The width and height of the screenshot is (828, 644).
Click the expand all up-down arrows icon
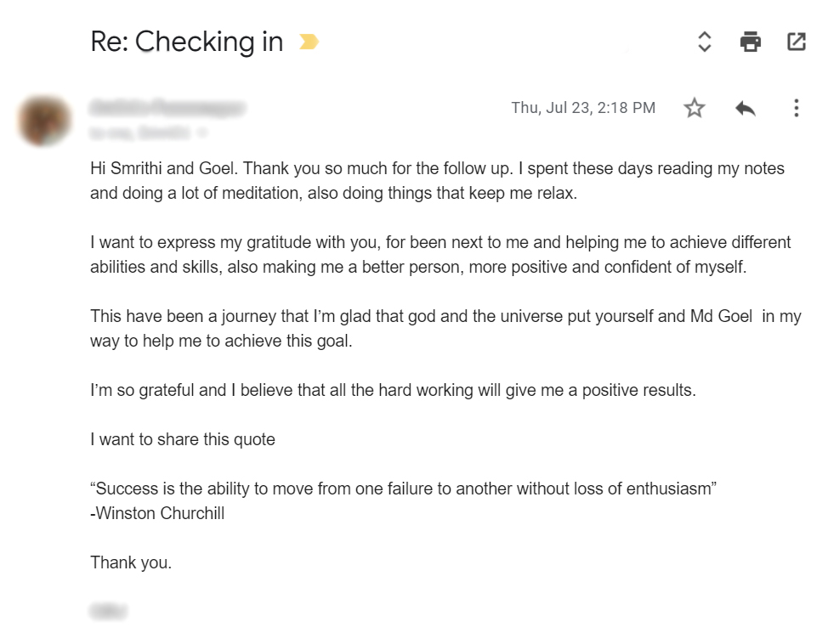point(705,41)
